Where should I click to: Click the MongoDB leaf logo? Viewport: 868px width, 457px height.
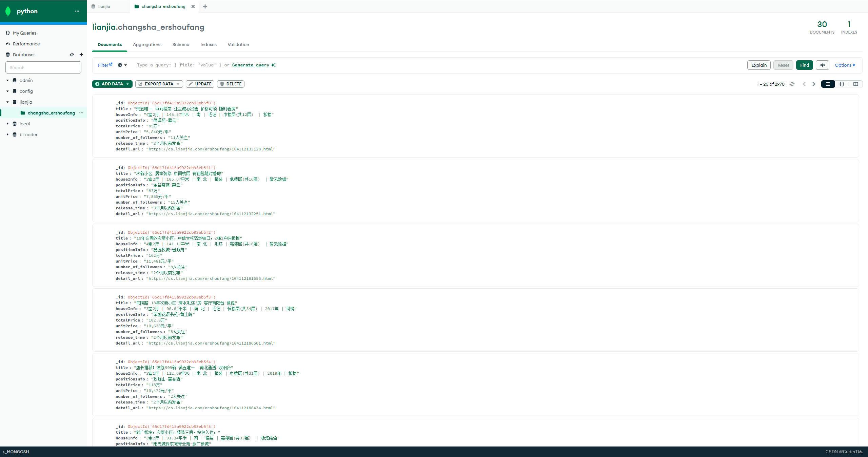coord(8,11)
